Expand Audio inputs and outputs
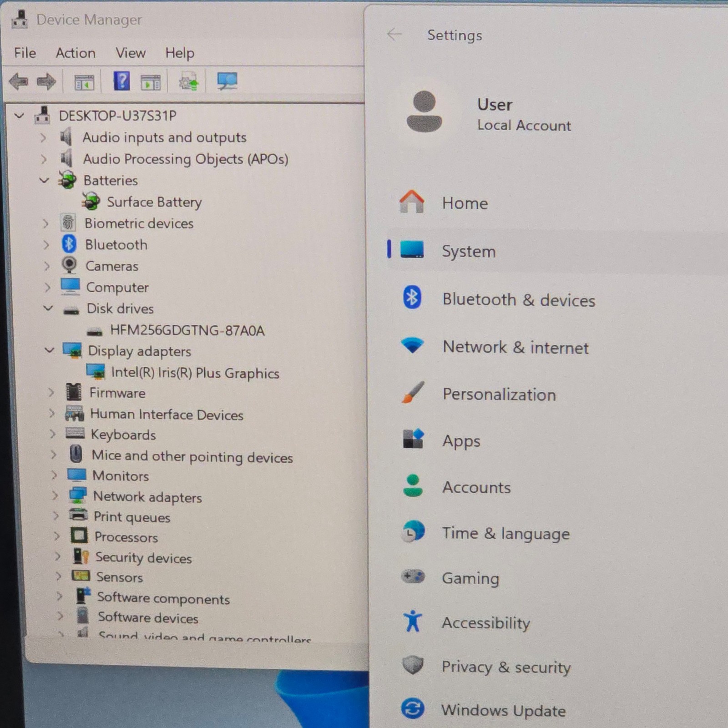This screenshot has width=728, height=728. coord(43,137)
